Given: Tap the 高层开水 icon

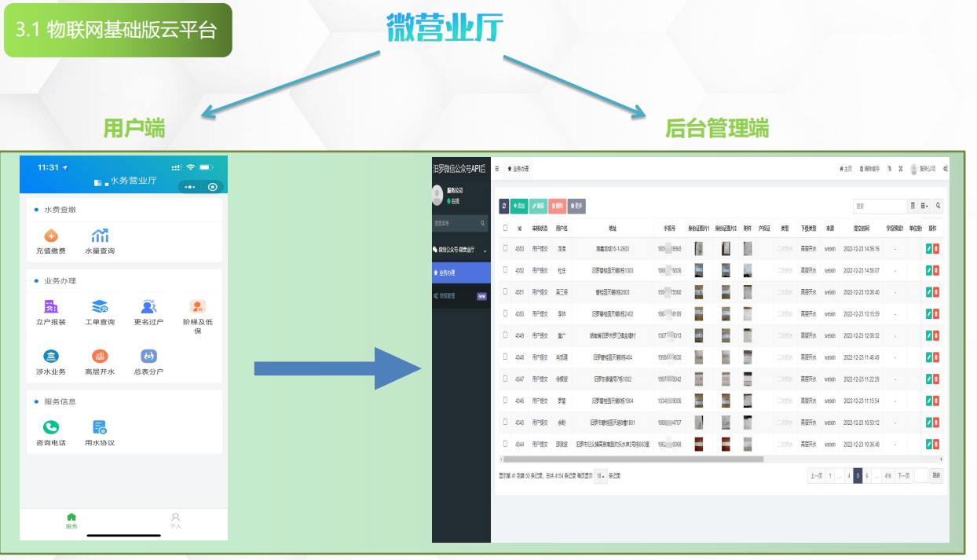Looking at the screenshot, I should (x=100, y=357).
